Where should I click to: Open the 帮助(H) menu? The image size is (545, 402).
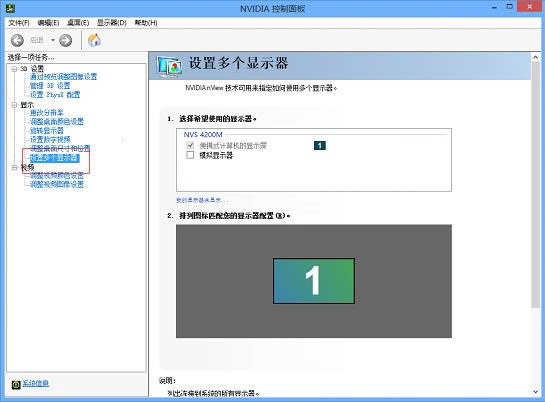point(146,23)
